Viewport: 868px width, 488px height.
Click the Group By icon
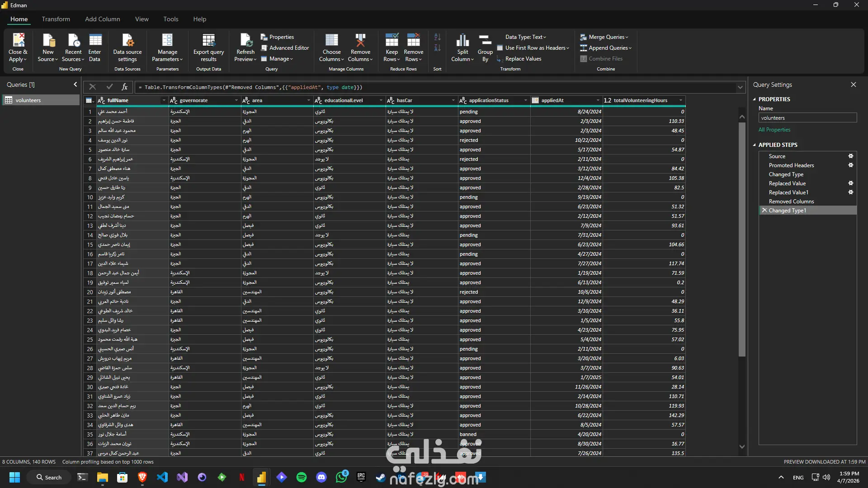click(485, 41)
